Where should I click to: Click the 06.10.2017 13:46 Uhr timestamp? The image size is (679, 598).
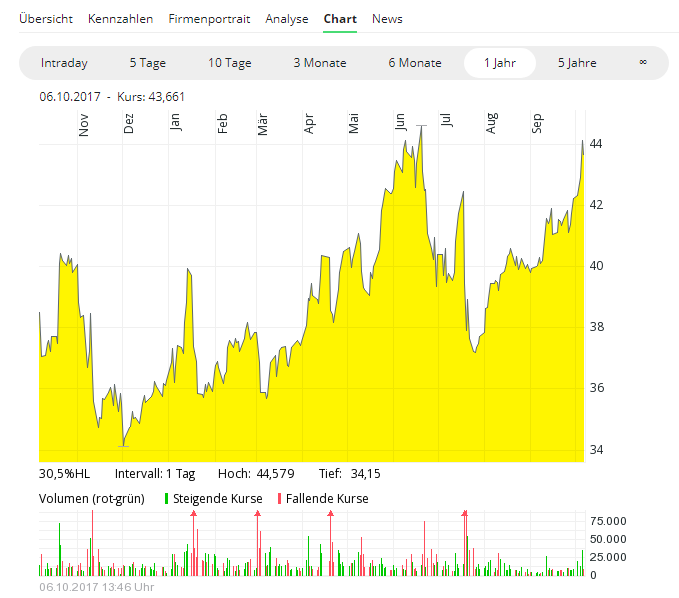tap(97, 587)
